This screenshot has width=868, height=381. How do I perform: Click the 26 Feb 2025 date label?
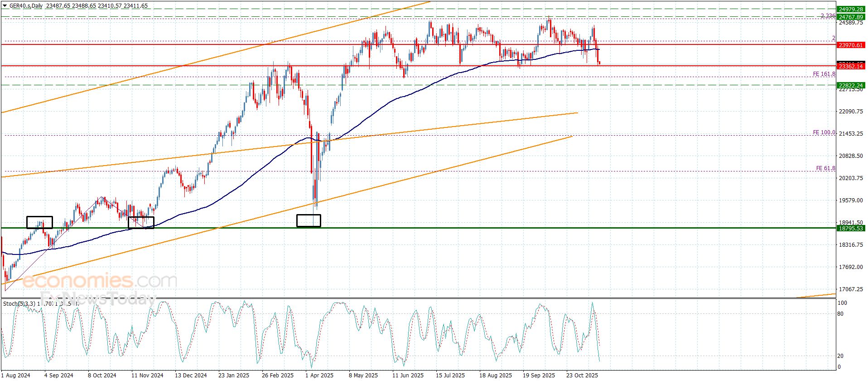click(x=277, y=375)
